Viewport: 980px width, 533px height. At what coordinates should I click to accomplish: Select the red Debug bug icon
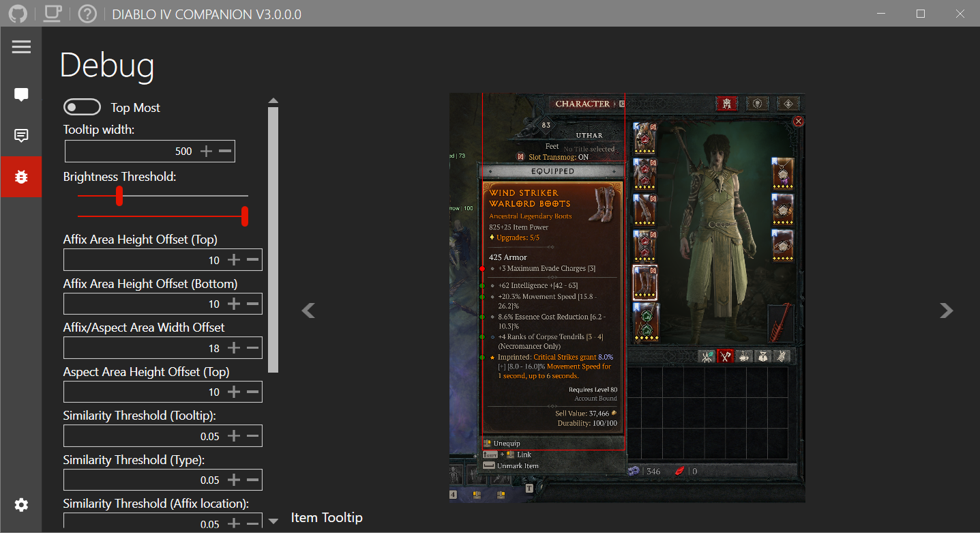tap(21, 177)
